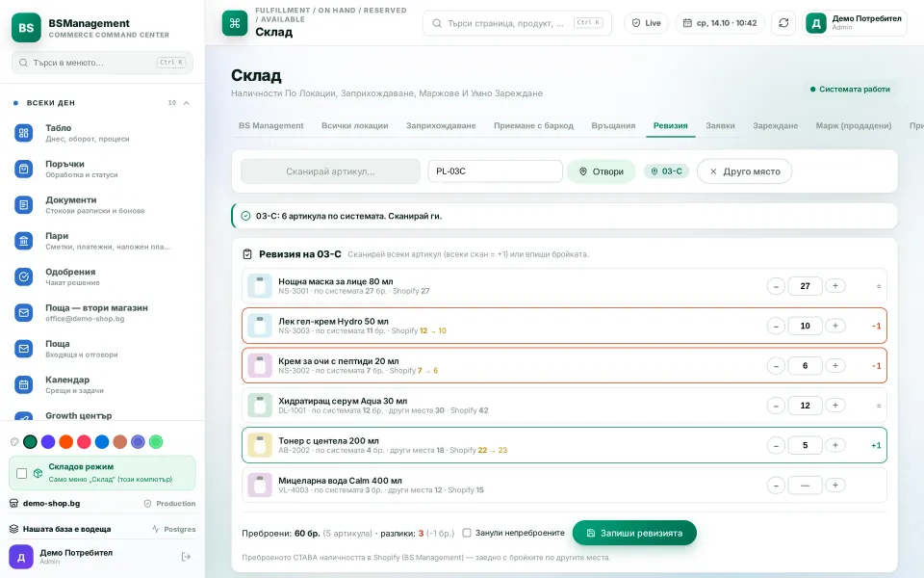Viewport: 924px width, 578px height.
Task: Click the Друго място button
Action: click(744, 171)
